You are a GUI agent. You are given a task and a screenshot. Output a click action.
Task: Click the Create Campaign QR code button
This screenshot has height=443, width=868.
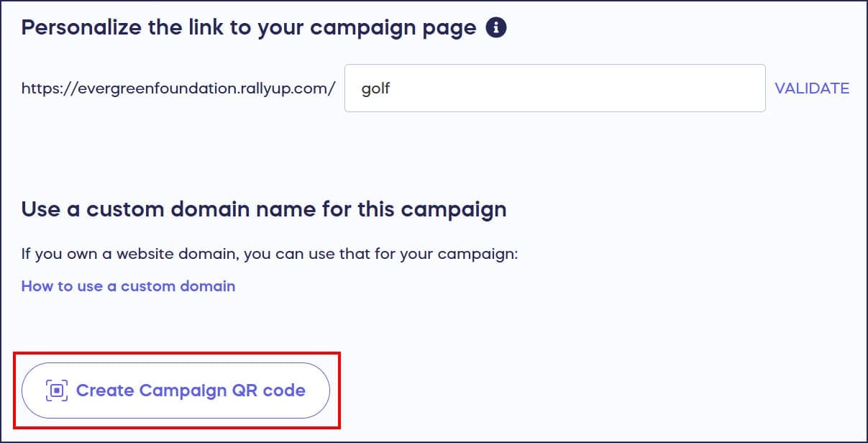175,391
